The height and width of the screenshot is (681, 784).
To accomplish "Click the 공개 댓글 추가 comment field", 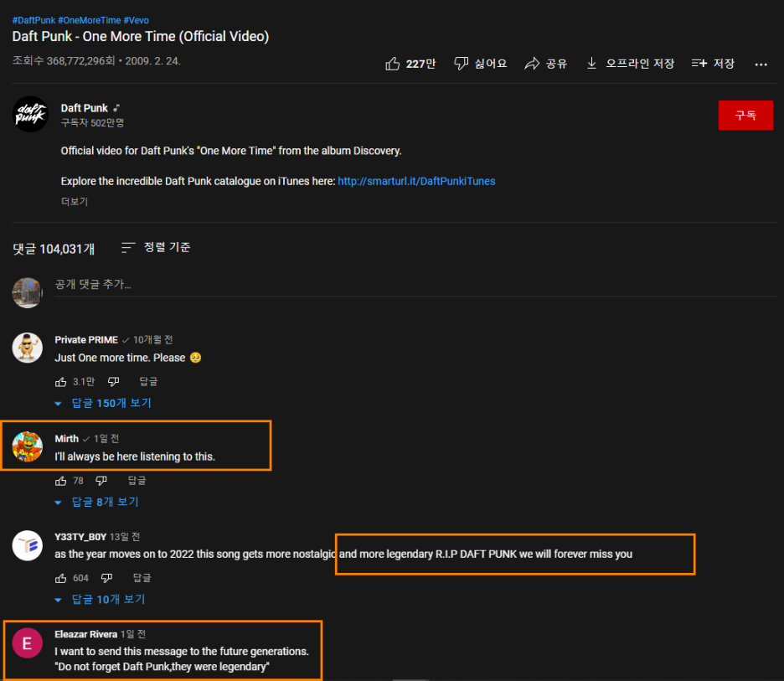I will point(415,285).
